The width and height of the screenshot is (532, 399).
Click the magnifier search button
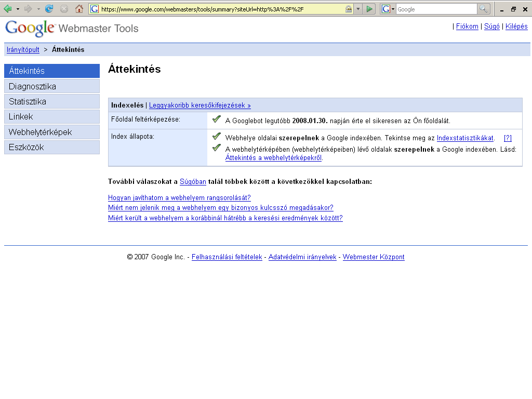point(483,9)
